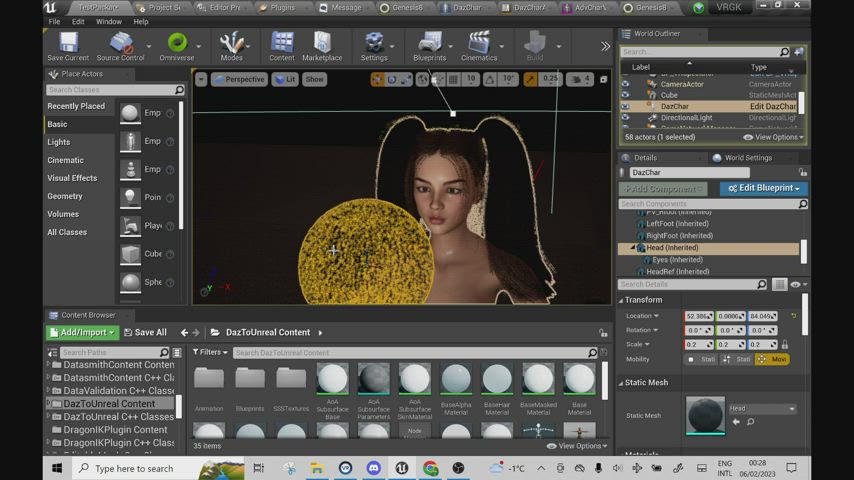Screen dimensions: 854x480
Task: Open the Help menu
Action: click(x=141, y=22)
